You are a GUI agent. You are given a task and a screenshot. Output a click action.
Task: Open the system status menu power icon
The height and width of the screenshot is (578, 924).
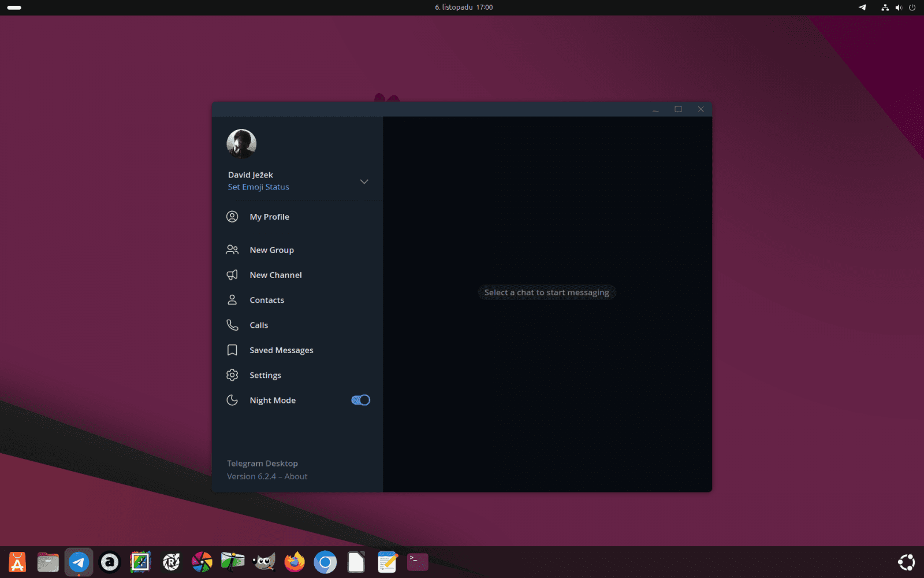pos(912,8)
